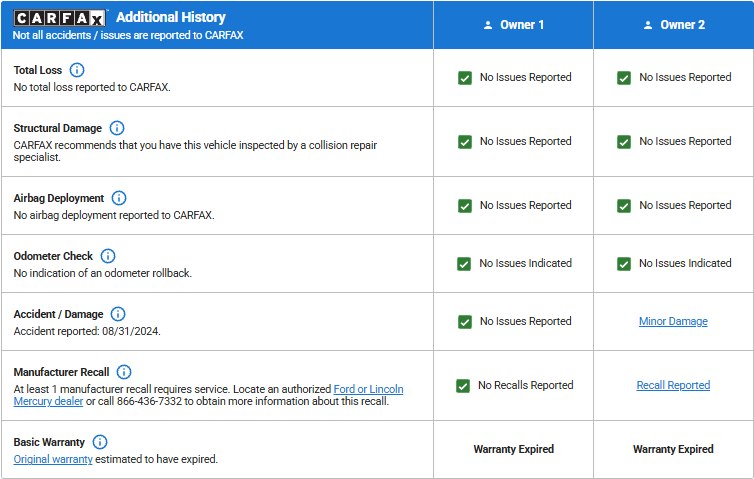Click Owner 2 Structural Damage green checkmark
Image resolution: width=754 pixels, height=479 pixels.
[624, 141]
